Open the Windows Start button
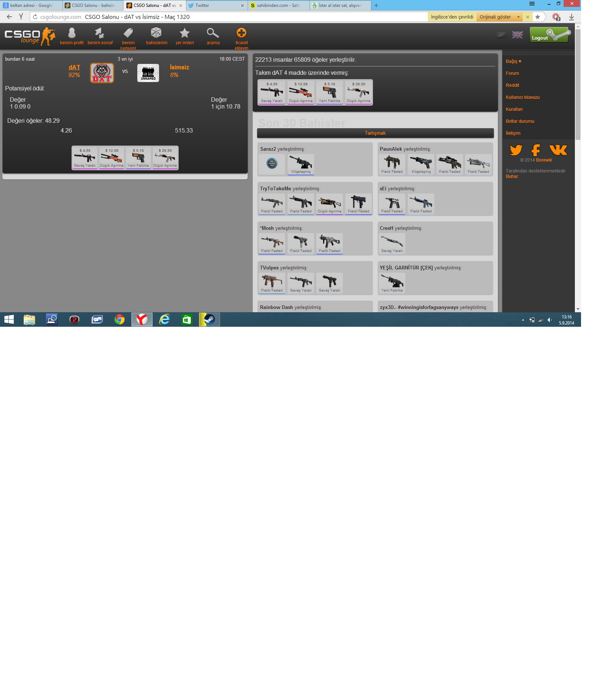This screenshot has height=700, width=613. pyautogui.click(x=9, y=320)
